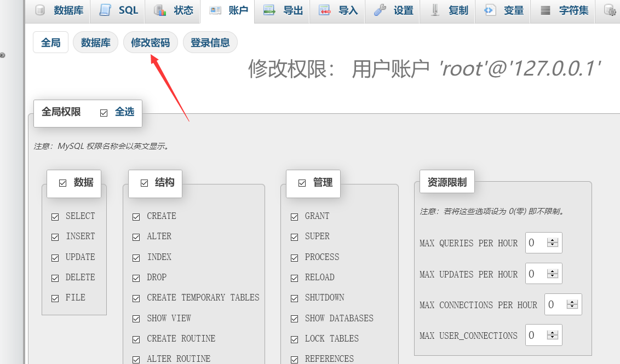Uncheck the SHOW VIEW privilege
The image size is (620, 364).
(x=136, y=319)
